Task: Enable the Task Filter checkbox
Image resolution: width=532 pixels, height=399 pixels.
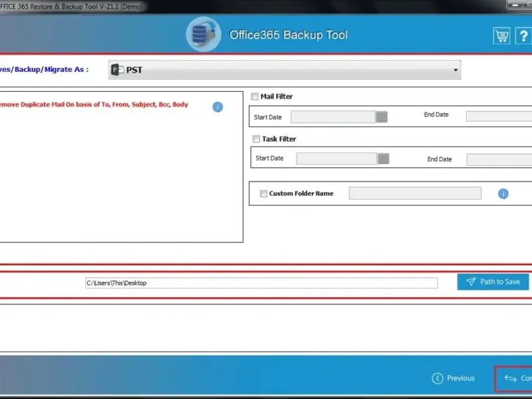Action: point(256,139)
